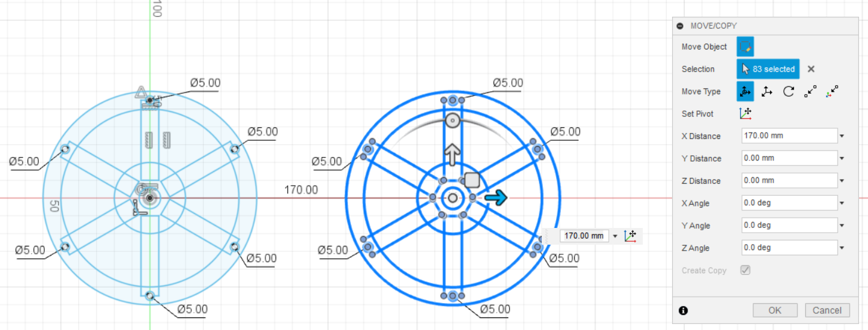Click the floating 170.00 mm canvas input
This screenshot has height=330, width=868.
[584, 236]
